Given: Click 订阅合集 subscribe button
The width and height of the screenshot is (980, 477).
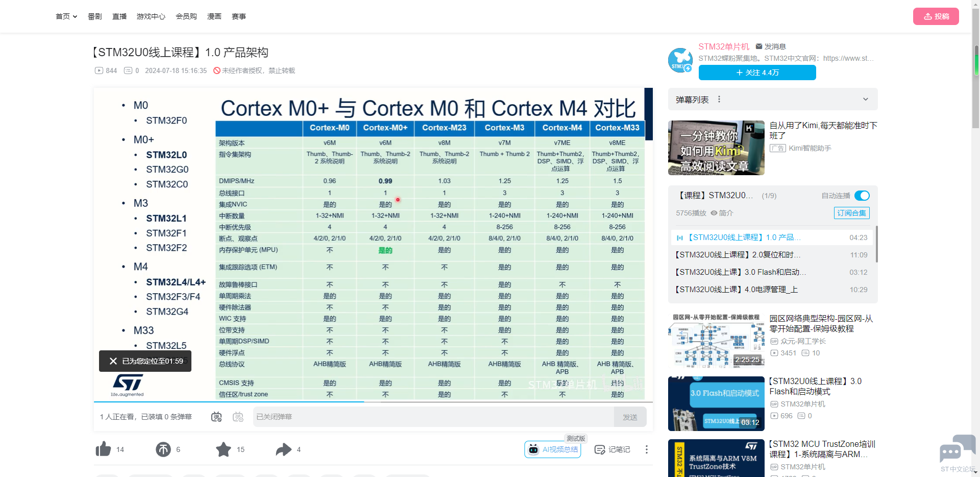Looking at the screenshot, I should tap(852, 213).
